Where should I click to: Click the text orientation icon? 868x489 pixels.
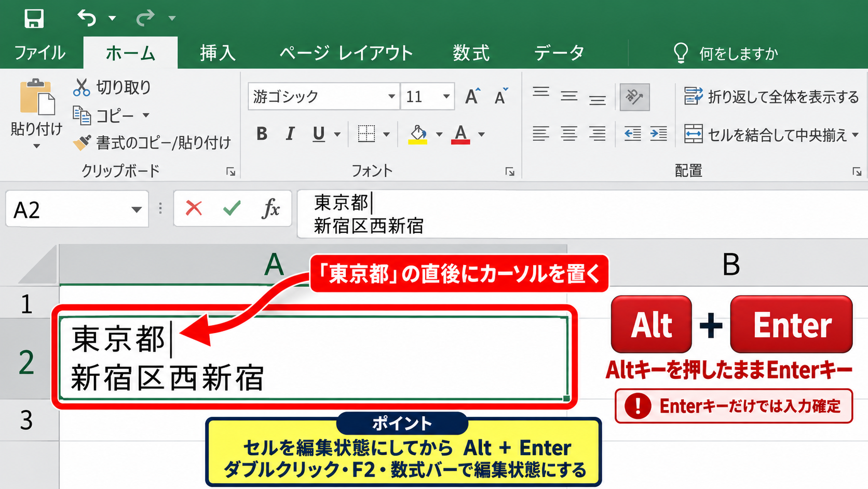(x=635, y=97)
